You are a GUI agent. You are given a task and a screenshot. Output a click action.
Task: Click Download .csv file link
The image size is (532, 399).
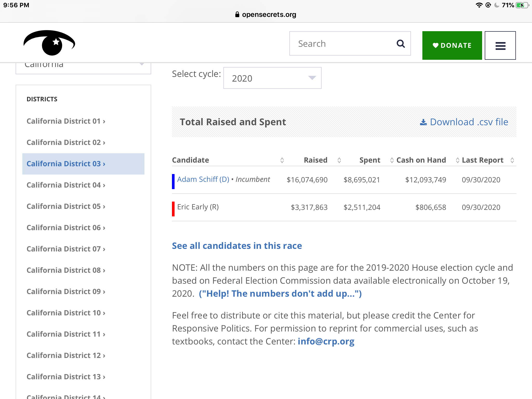(464, 122)
